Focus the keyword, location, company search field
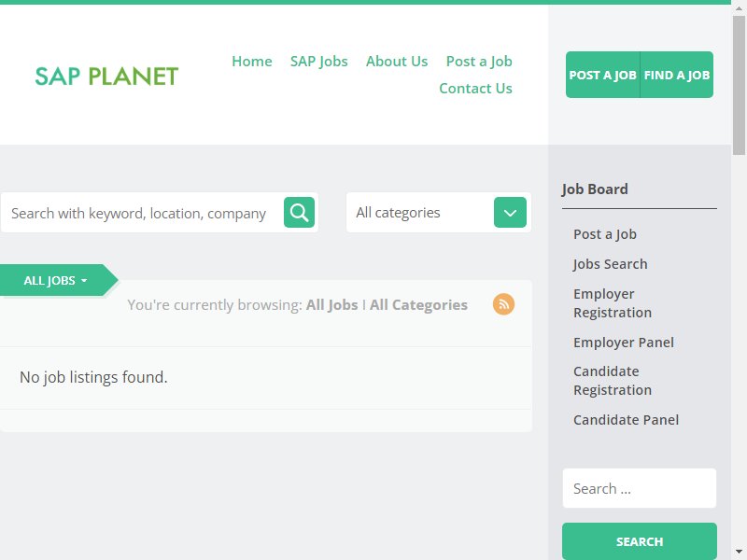Image resolution: width=747 pixels, height=560 pixels. click(x=142, y=213)
